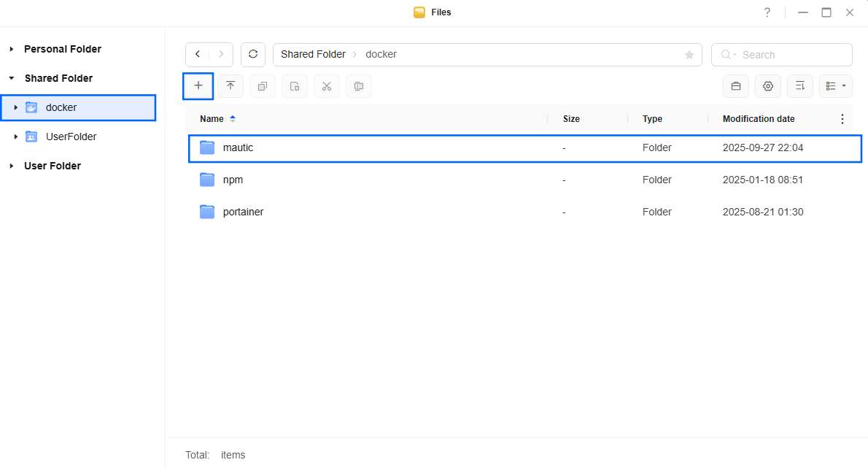868x468 pixels.
Task: Navigate back with the left arrow
Action: [198, 55]
